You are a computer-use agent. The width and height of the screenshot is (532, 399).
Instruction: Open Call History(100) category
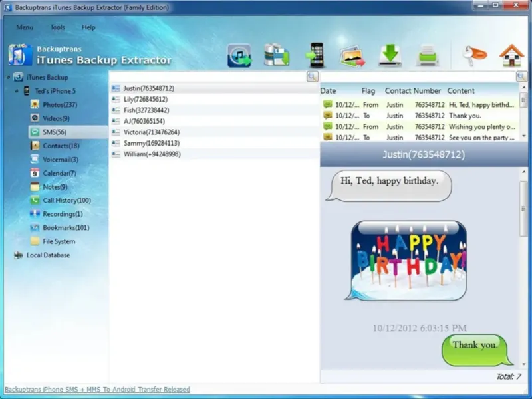(x=67, y=200)
